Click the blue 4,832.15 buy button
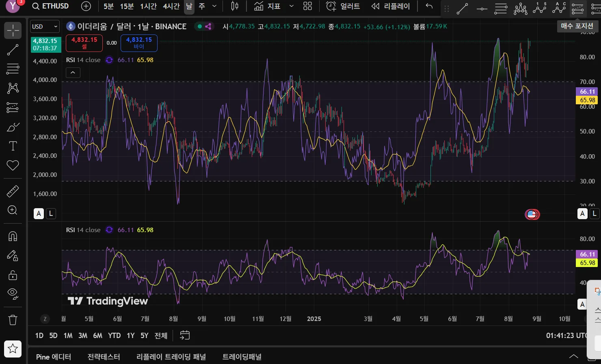 pyautogui.click(x=139, y=43)
